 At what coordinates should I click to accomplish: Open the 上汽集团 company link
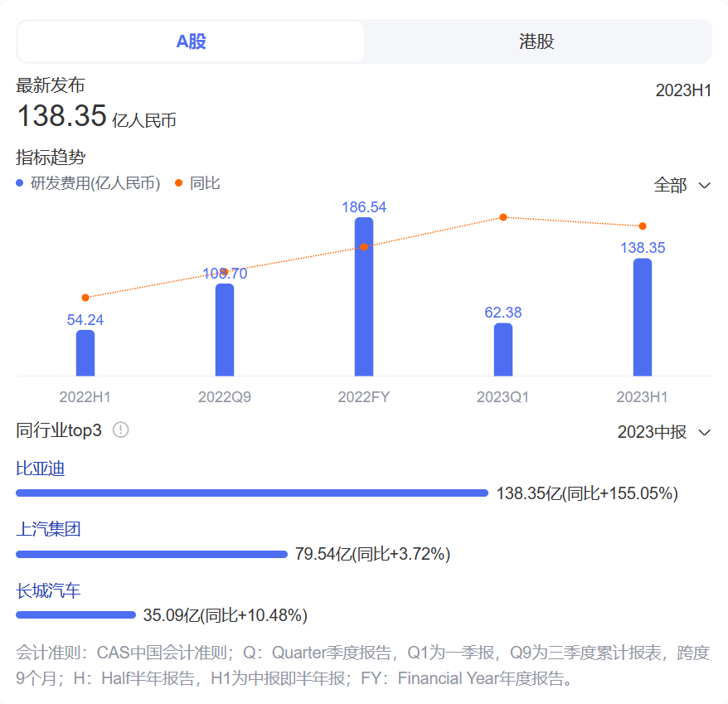point(48,529)
